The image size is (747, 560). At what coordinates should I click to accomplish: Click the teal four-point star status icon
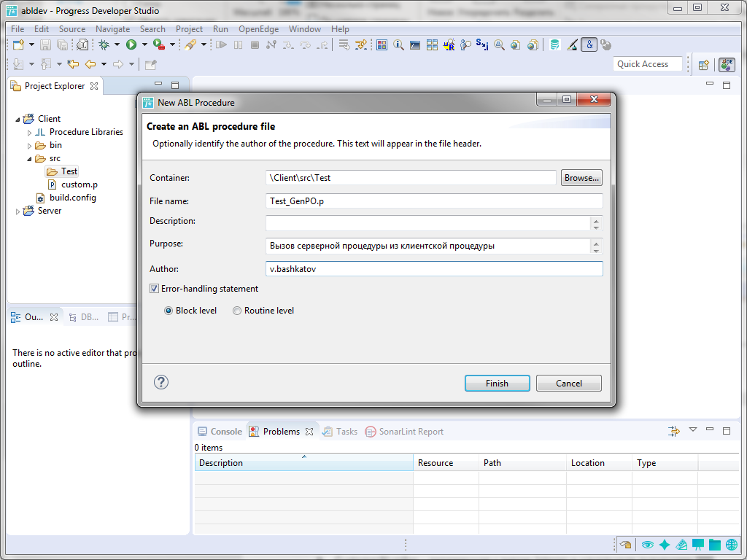[x=664, y=545]
